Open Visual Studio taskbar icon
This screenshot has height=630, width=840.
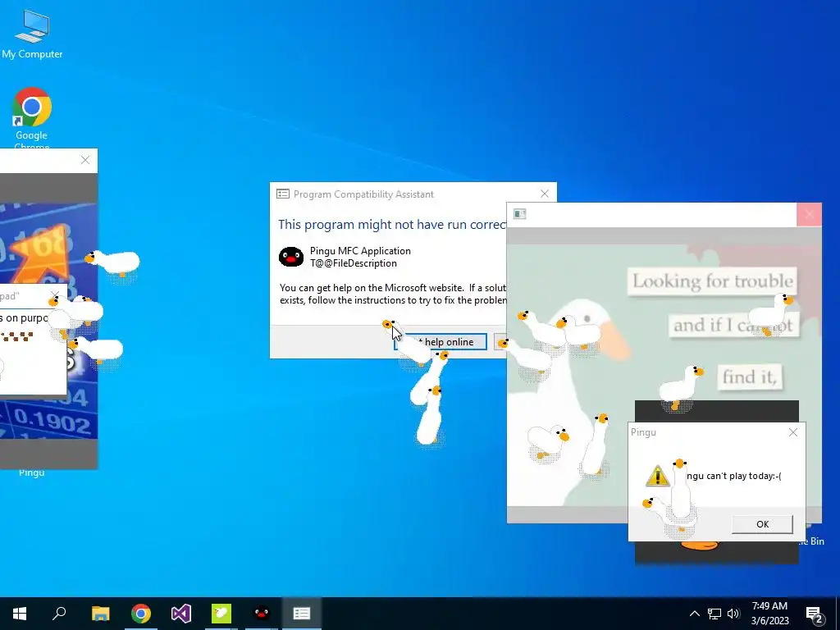tap(181, 614)
